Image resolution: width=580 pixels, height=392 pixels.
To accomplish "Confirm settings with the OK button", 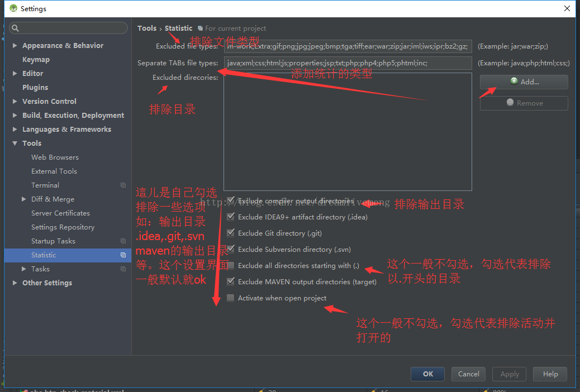I will 427,374.
